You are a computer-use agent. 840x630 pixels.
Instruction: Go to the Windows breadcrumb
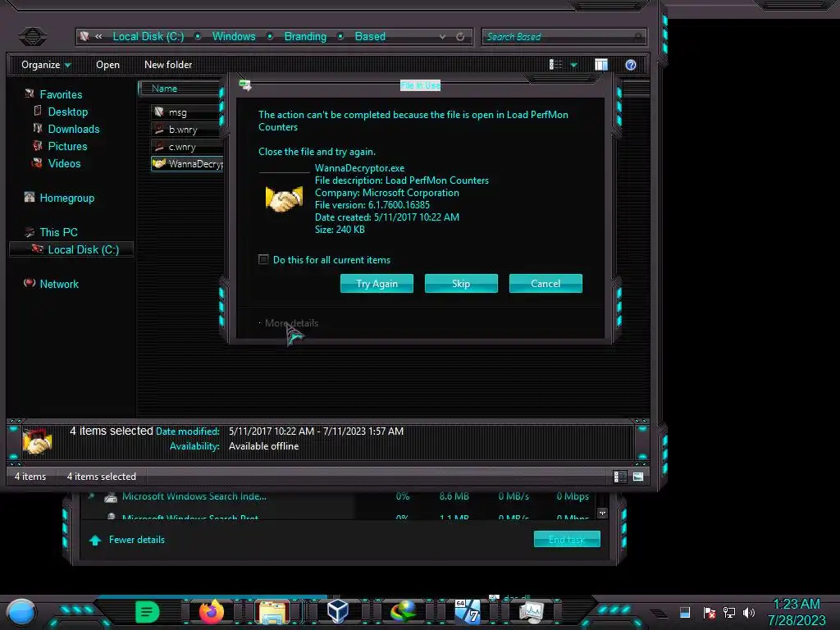(234, 36)
